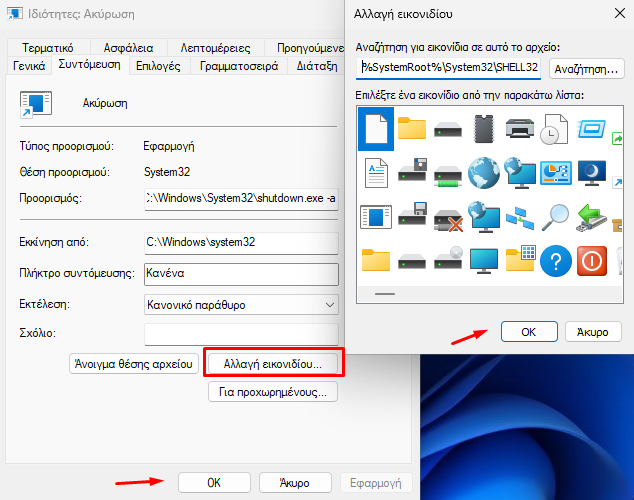
Task: Open the Γενικά tab
Action: tap(29, 66)
